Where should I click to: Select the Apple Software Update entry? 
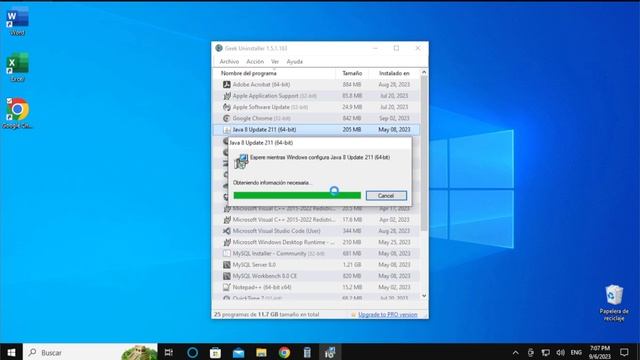(316, 107)
